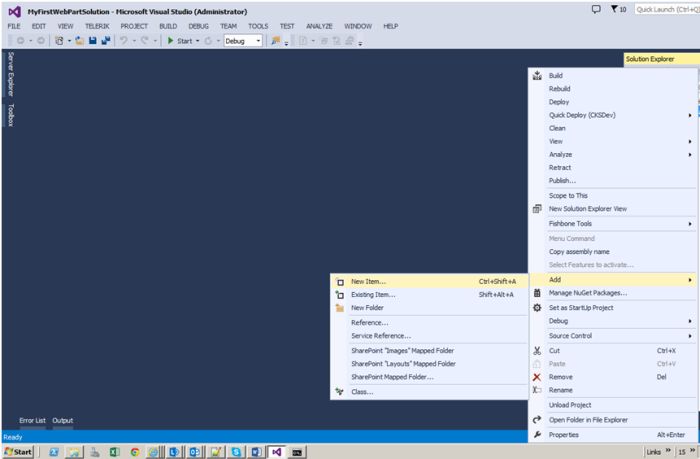Click the Class icon in the Add submenu
Screen dimensions: 700x459
[340, 392]
